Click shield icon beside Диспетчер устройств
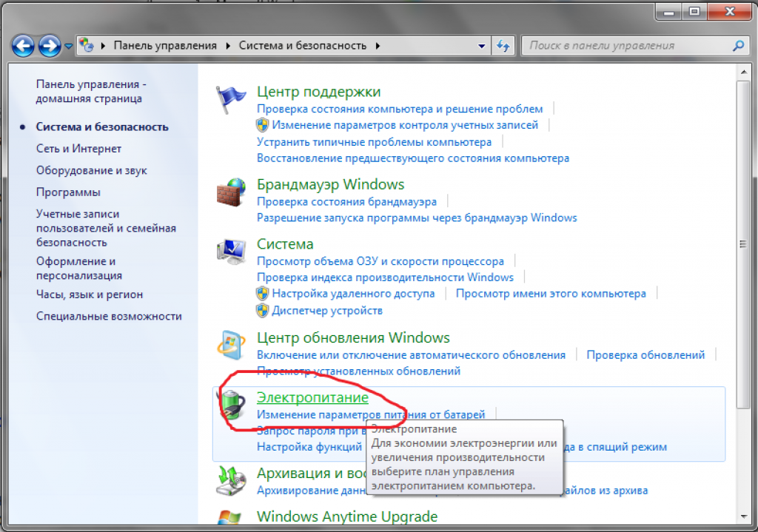Image resolution: width=758 pixels, height=532 pixels. click(x=262, y=310)
